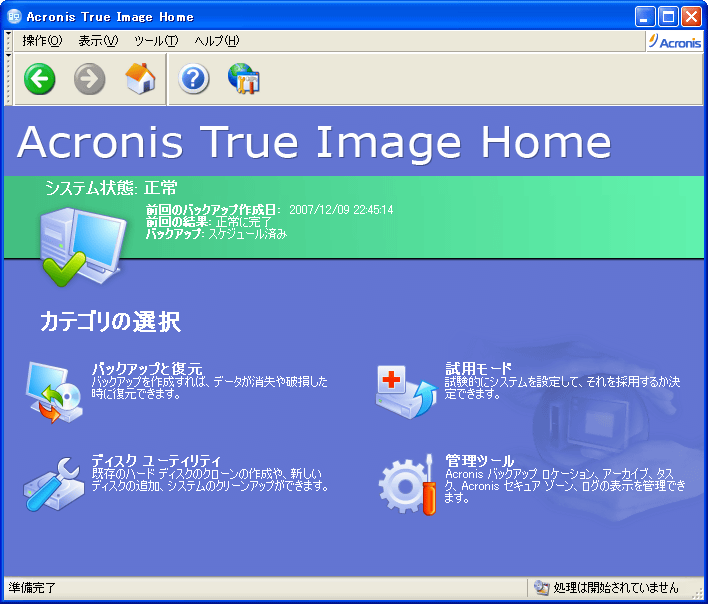
Task: Click the status bar task icon
Action: point(541,587)
